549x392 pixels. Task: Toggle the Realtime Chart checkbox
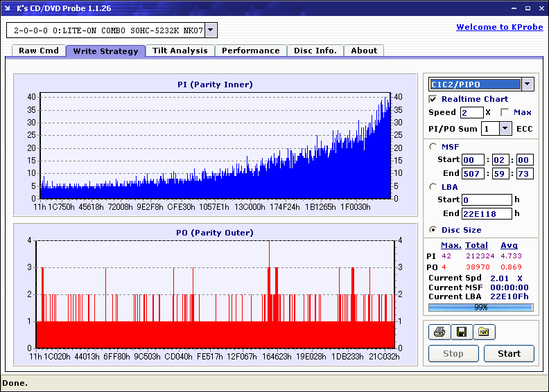click(433, 99)
